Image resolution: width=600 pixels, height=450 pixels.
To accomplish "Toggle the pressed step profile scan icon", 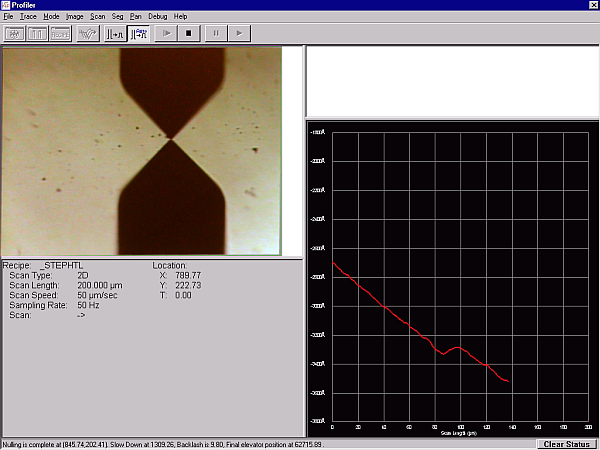I will pyautogui.click(x=140, y=33).
